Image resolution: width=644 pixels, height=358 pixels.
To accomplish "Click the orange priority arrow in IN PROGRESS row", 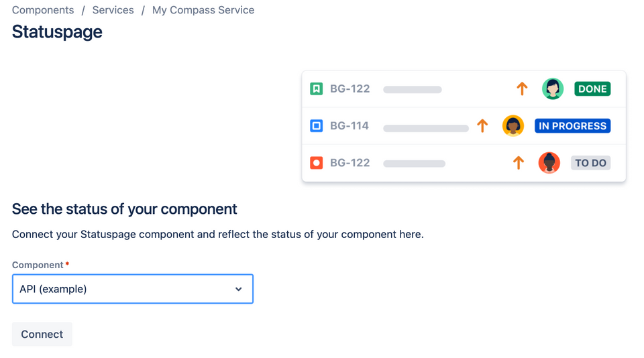I will point(482,125).
